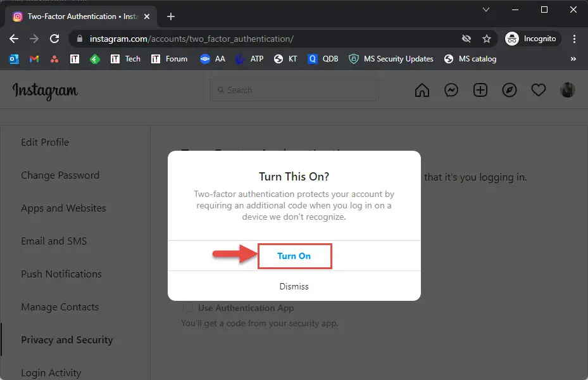
Task: Go back to previous page
Action: (14, 39)
